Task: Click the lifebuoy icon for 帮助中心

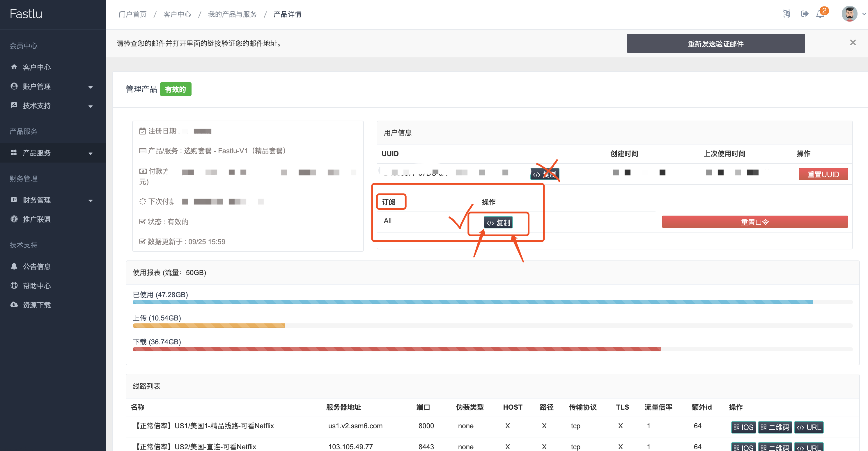Action: (14, 286)
